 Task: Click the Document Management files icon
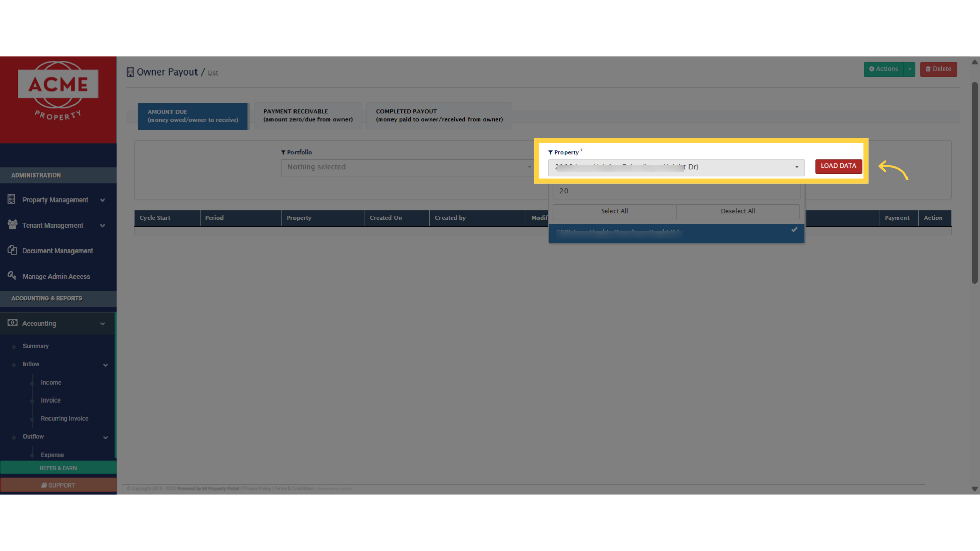(12, 250)
